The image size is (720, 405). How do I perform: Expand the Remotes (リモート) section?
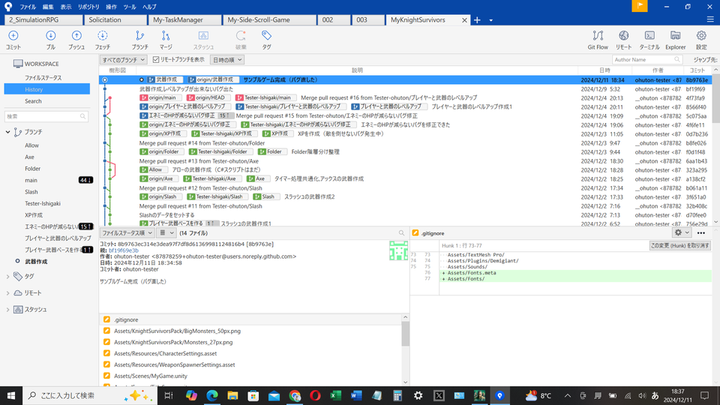coord(8,293)
